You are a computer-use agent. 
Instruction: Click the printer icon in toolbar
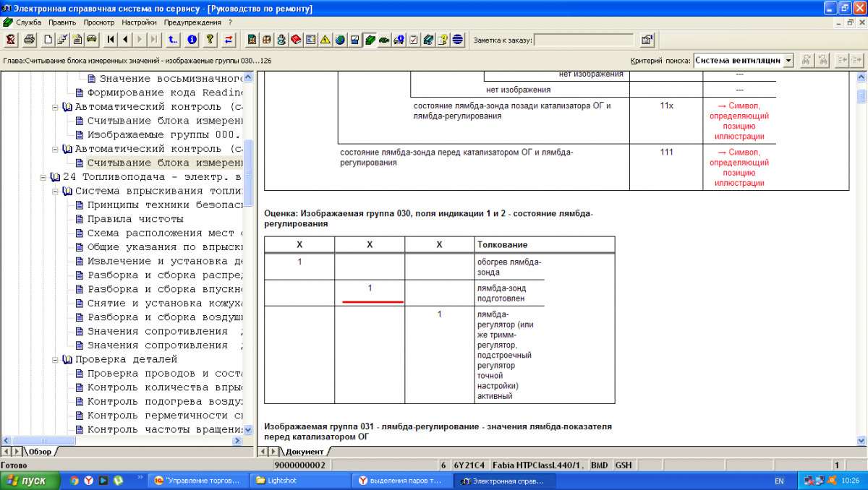(x=29, y=40)
